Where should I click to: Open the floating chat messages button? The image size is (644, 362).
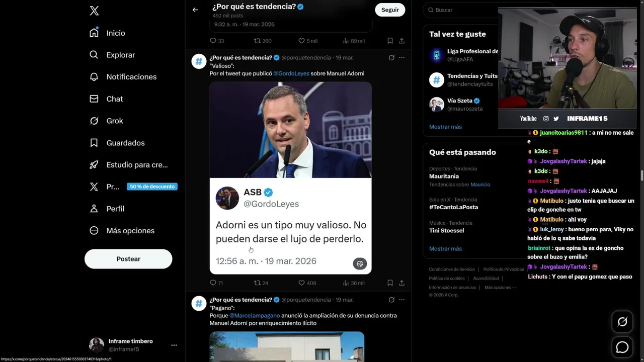point(622,347)
